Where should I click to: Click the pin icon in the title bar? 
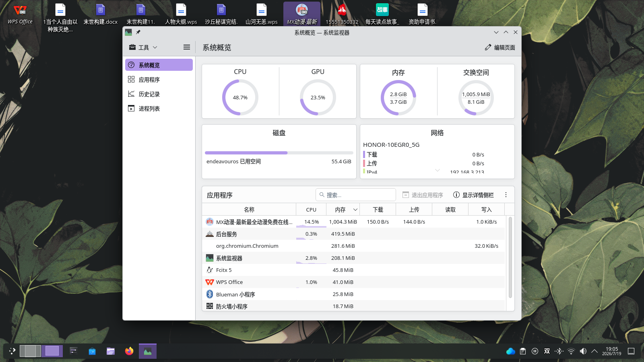tap(138, 32)
